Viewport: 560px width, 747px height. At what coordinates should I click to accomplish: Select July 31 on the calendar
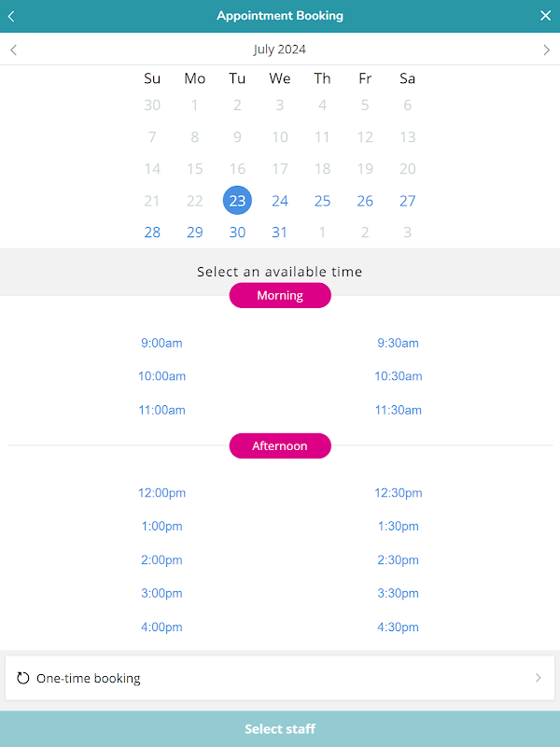pos(280,233)
